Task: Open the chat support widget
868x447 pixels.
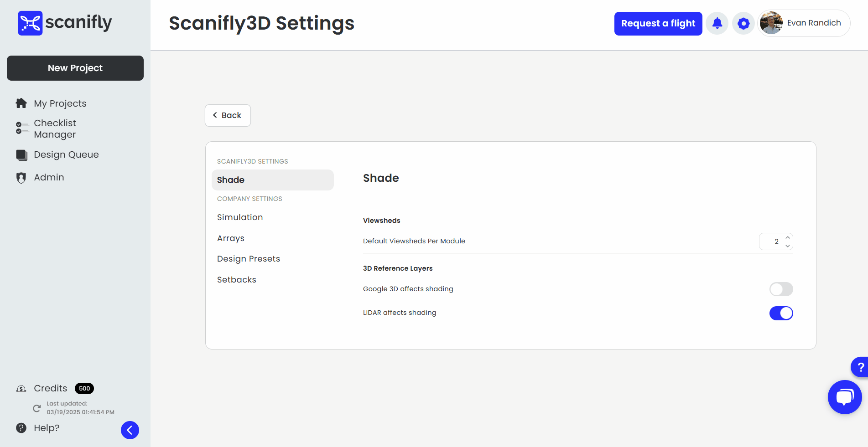Action: [845, 396]
